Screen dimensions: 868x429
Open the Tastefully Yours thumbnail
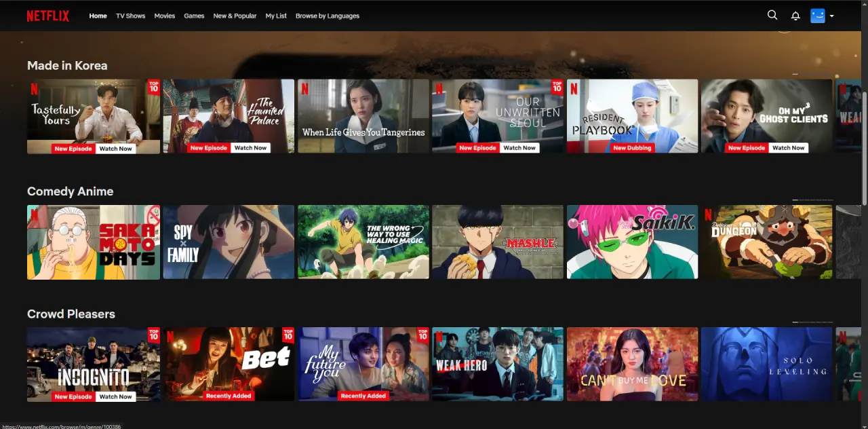[x=94, y=116]
